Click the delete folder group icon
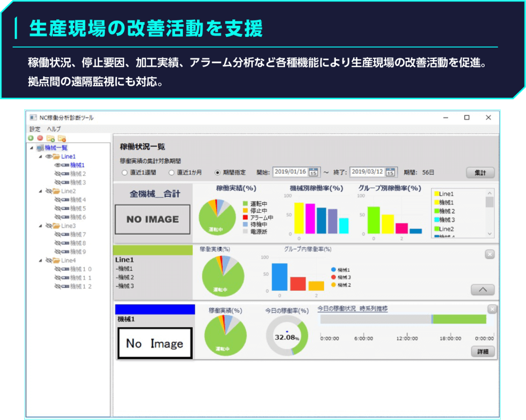Viewport: 526px width, 420px height. [61, 138]
